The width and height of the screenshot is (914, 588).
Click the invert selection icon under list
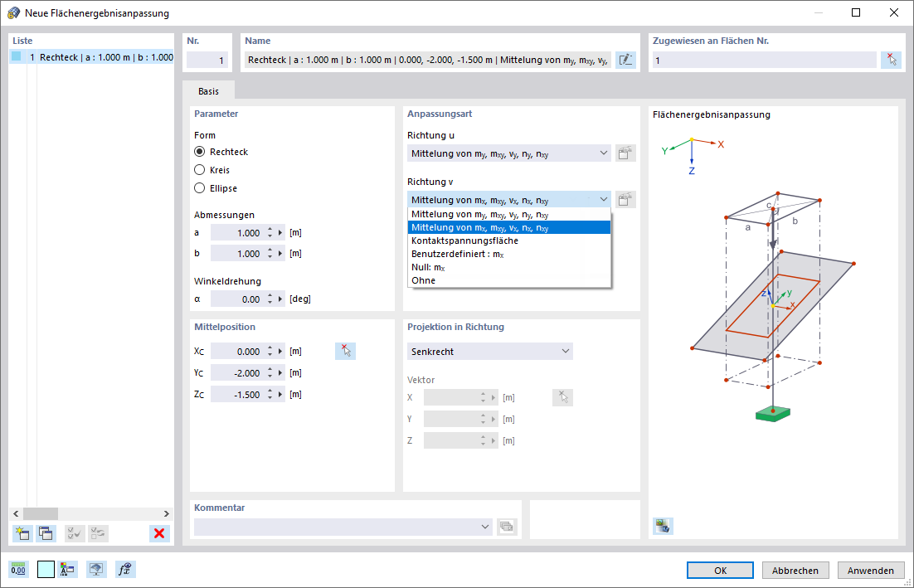[x=98, y=533]
